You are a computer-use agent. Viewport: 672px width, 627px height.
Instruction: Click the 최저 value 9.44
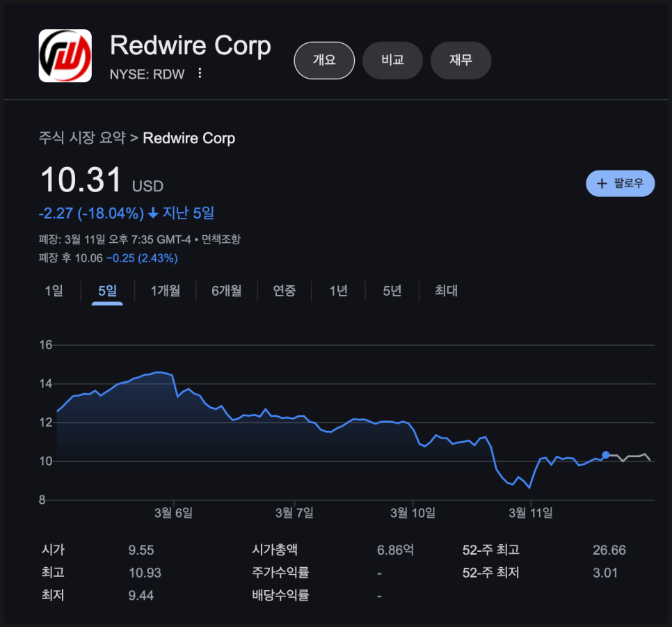[141, 596]
